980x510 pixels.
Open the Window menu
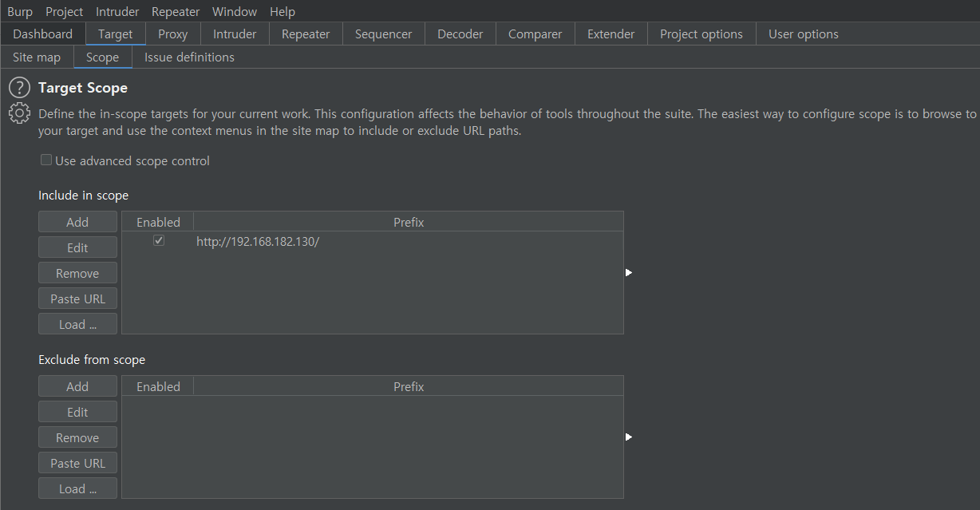235,11
